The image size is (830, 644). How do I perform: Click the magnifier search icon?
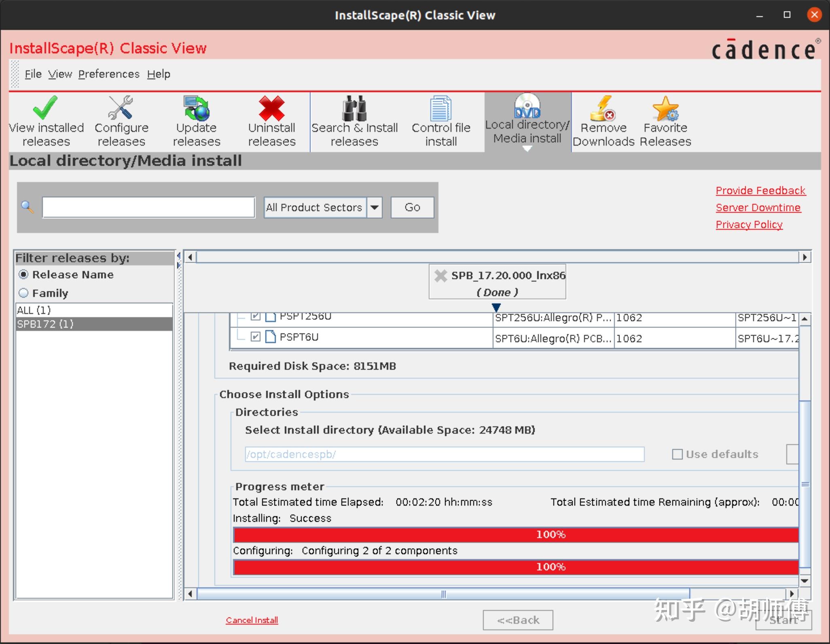[x=28, y=207]
